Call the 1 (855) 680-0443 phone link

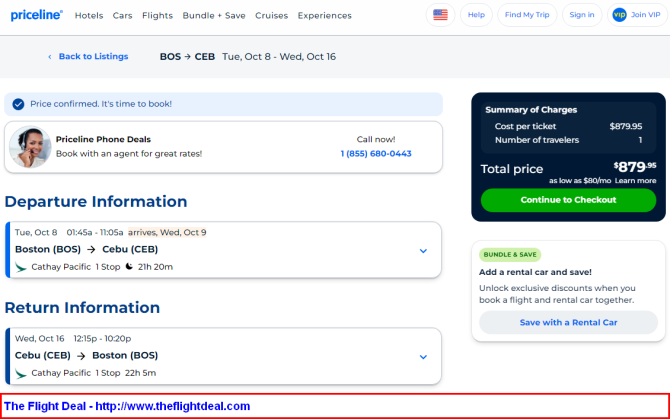pos(376,154)
